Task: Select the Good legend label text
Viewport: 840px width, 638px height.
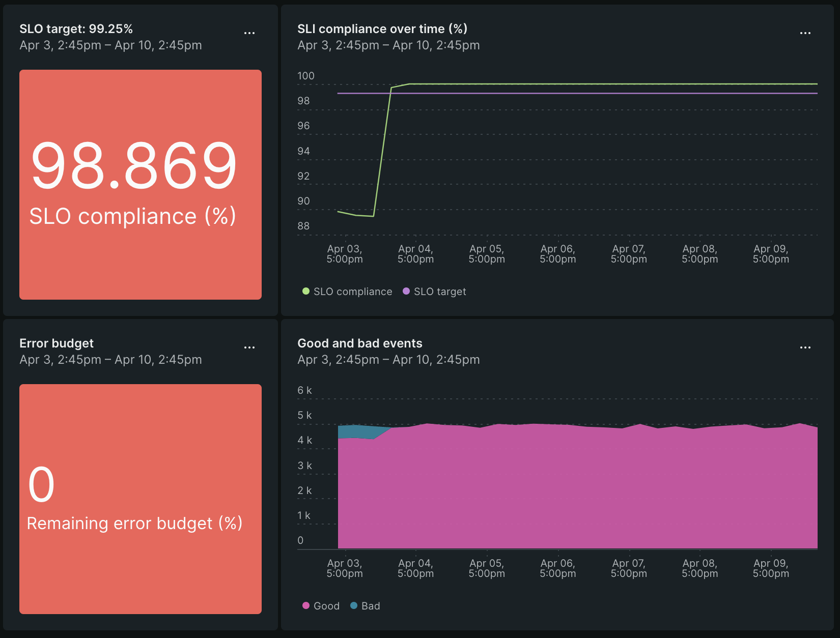Action: [326, 605]
